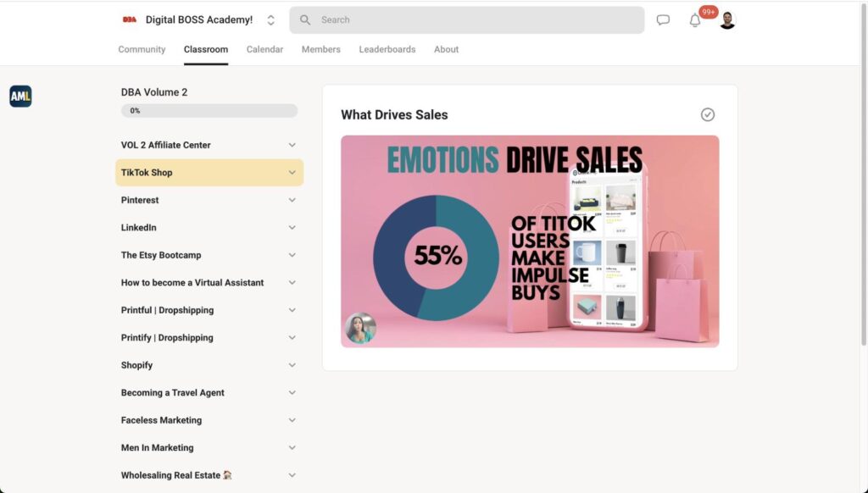Switch to the Members tab

(x=321, y=49)
